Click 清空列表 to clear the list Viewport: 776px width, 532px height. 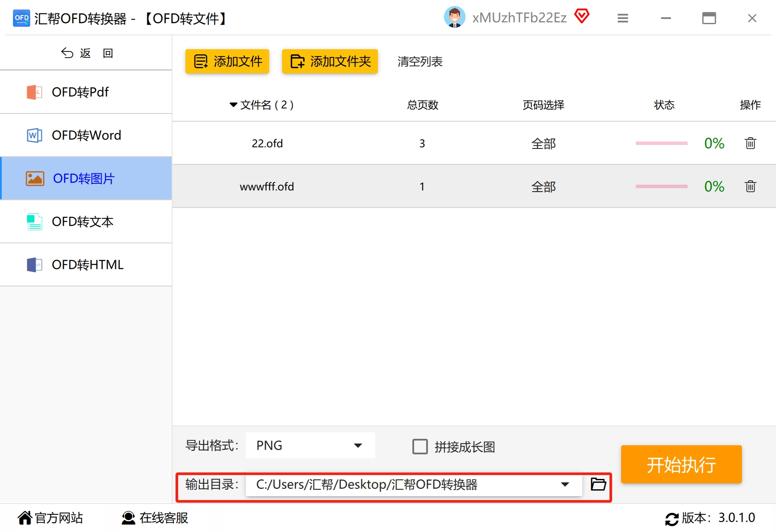coord(420,62)
